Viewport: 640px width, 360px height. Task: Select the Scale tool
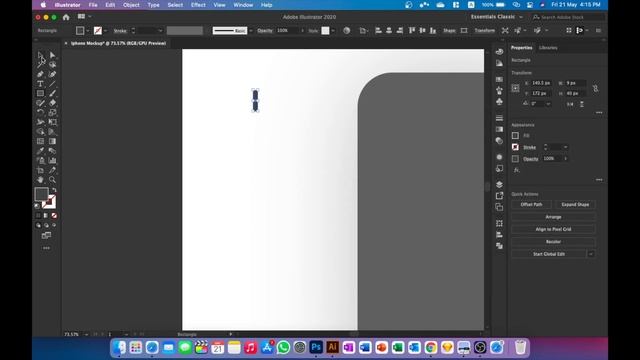53,112
